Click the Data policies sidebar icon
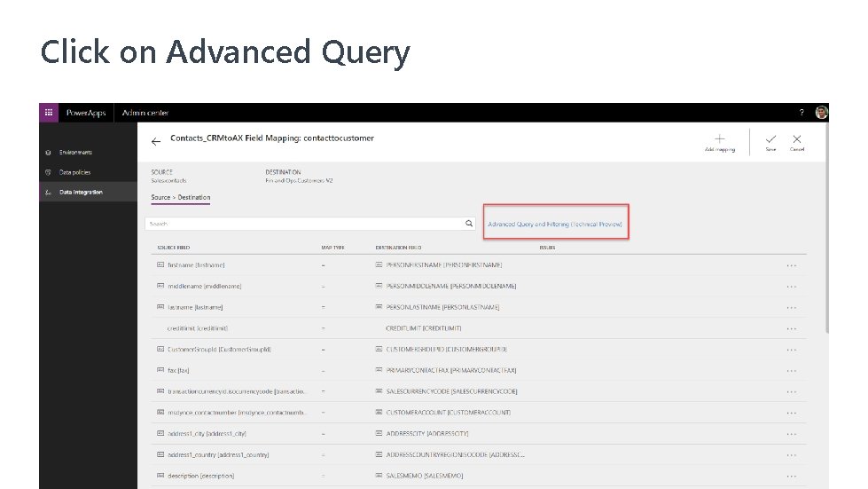The width and height of the screenshot is (868, 489). pos(48,172)
